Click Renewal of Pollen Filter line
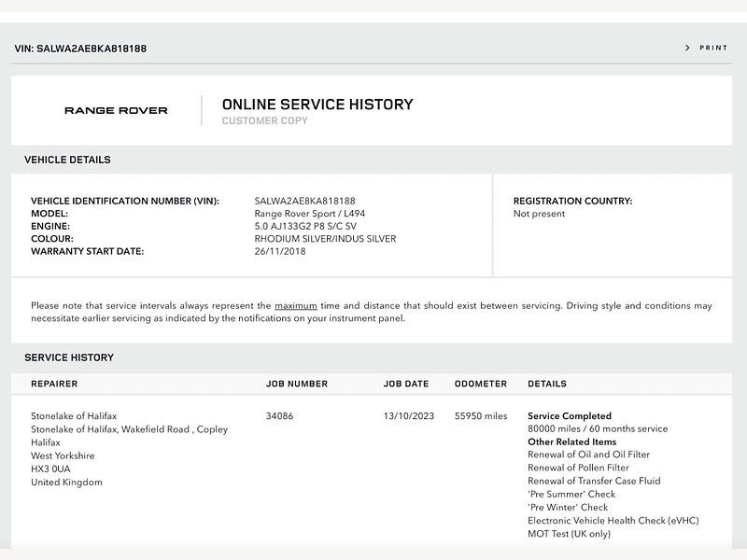747x560 pixels. (578, 469)
